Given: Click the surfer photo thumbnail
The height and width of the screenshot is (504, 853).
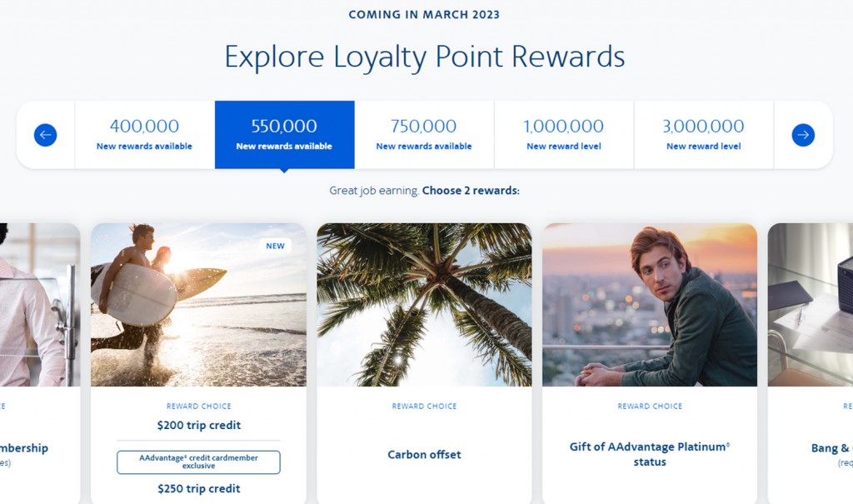Looking at the screenshot, I should pos(198,305).
